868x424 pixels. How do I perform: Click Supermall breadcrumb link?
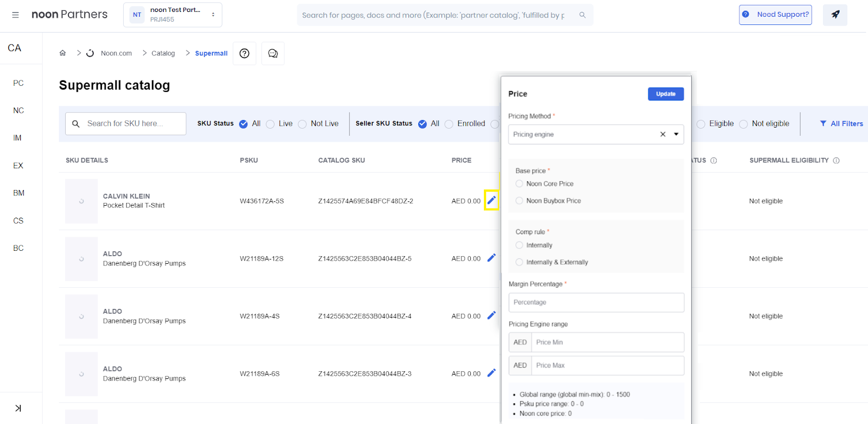coord(211,53)
